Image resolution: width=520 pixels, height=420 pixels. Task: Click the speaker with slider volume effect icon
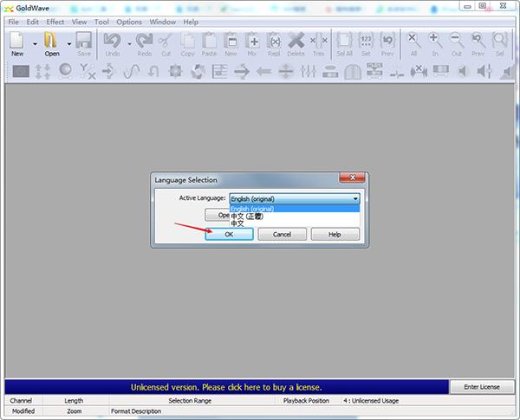[x=484, y=71]
